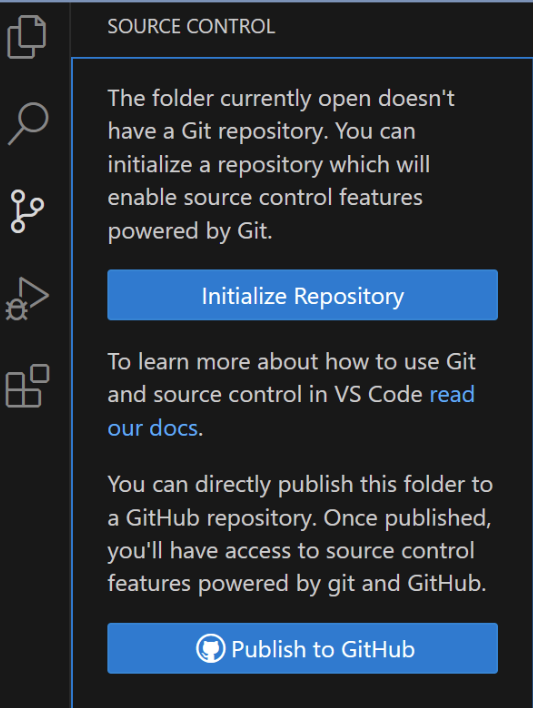Click the "folder currently open" description paragraph
Viewport: 533px width, 708px height.
click(281, 164)
